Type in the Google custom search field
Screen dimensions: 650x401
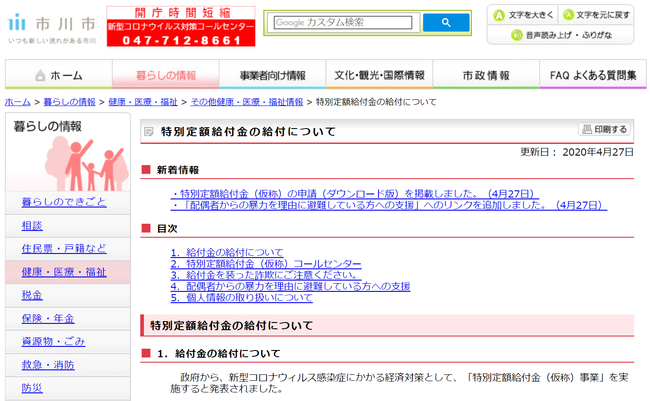pyautogui.click(x=341, y=22)
